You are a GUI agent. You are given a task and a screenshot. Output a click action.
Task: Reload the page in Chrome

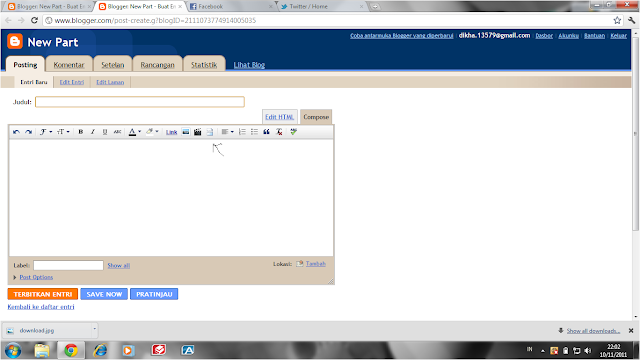(34, 20)
